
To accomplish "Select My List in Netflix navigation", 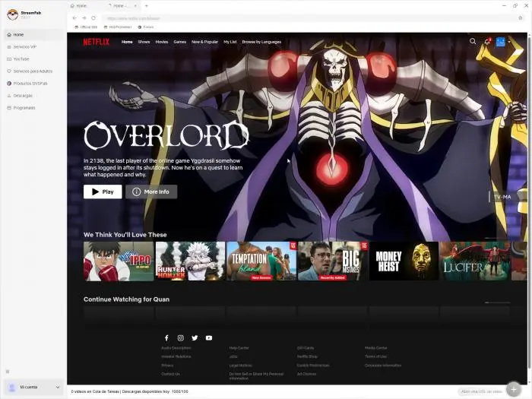I will click(230, 42).
